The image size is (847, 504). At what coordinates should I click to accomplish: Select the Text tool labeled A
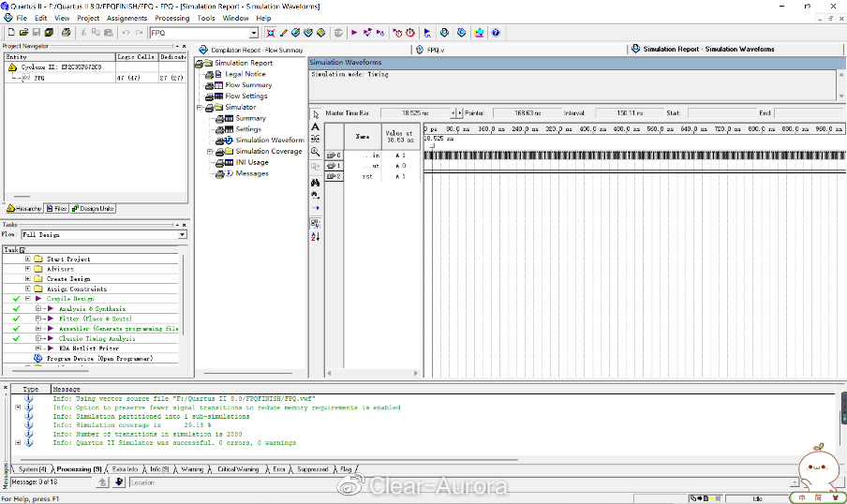pyautogui.click(x=316, y=127)
